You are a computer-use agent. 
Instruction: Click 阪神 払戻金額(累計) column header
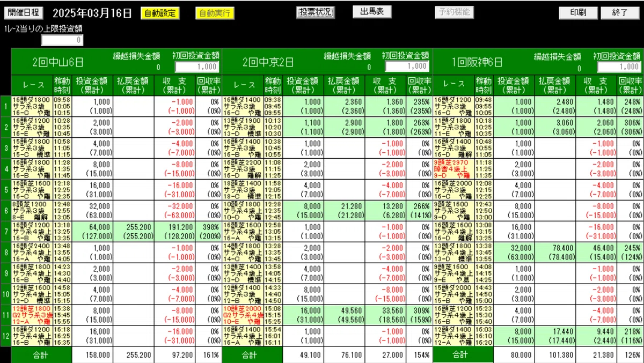coord(555,85)
